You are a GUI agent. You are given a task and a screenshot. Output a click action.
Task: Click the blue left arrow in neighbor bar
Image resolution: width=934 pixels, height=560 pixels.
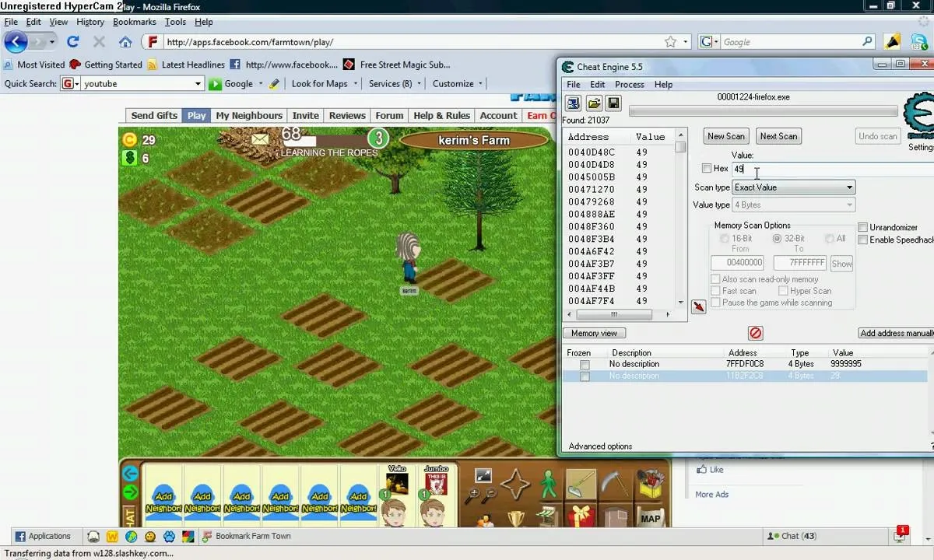130,474
